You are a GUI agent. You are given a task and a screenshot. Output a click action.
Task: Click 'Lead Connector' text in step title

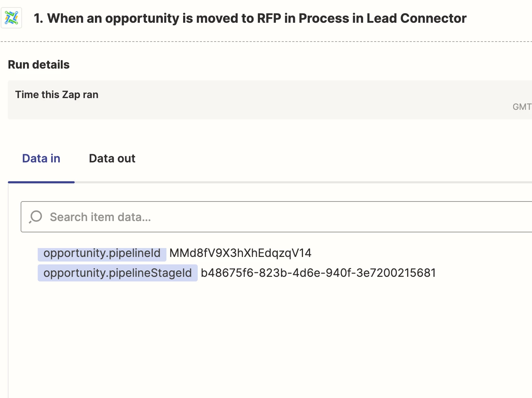point(416,18)
